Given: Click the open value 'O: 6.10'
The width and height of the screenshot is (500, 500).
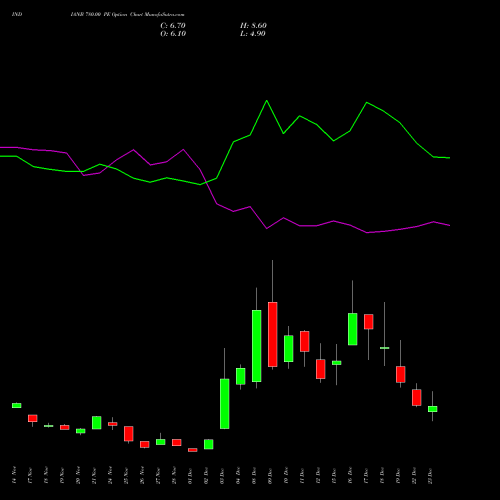Looking at the screenshot, I should [x=173, y=34].
